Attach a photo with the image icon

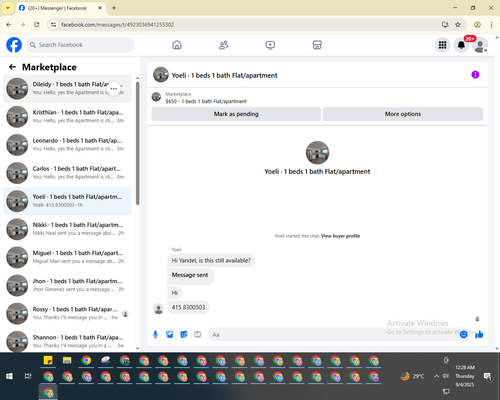pos(170,334)
